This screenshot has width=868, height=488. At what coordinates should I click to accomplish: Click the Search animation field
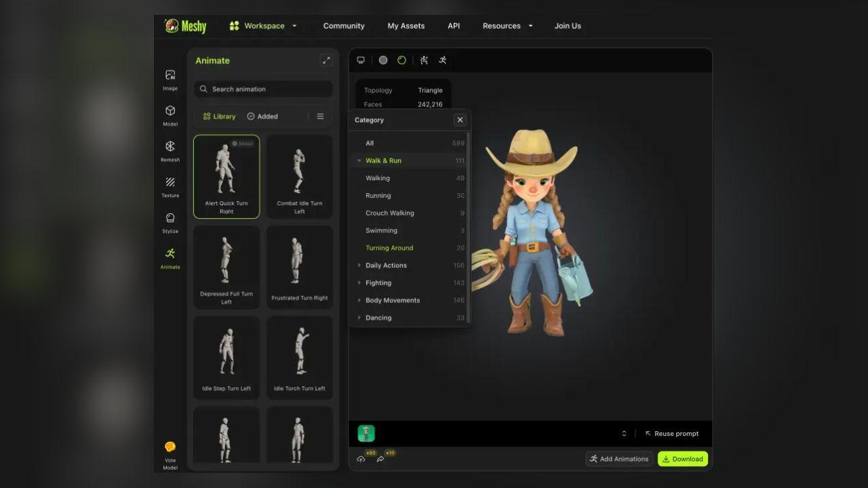pos(263,89)
